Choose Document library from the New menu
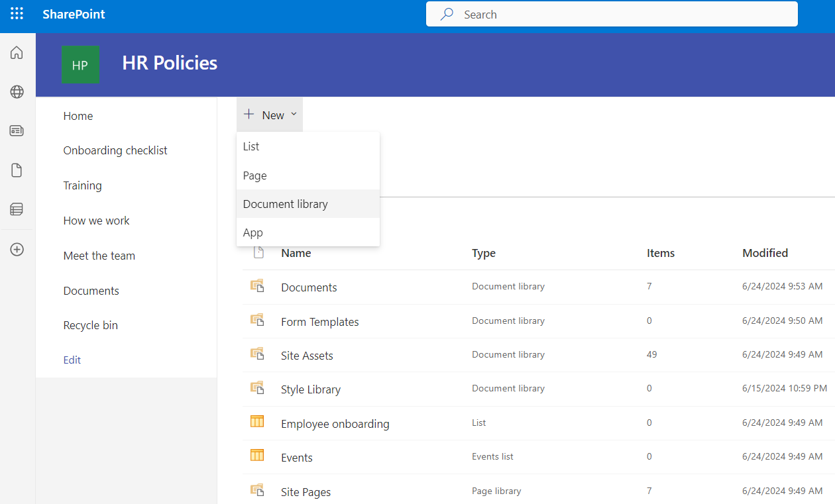Image resolution: width=835 pixels, height=504 pixels. pos(286,203)
